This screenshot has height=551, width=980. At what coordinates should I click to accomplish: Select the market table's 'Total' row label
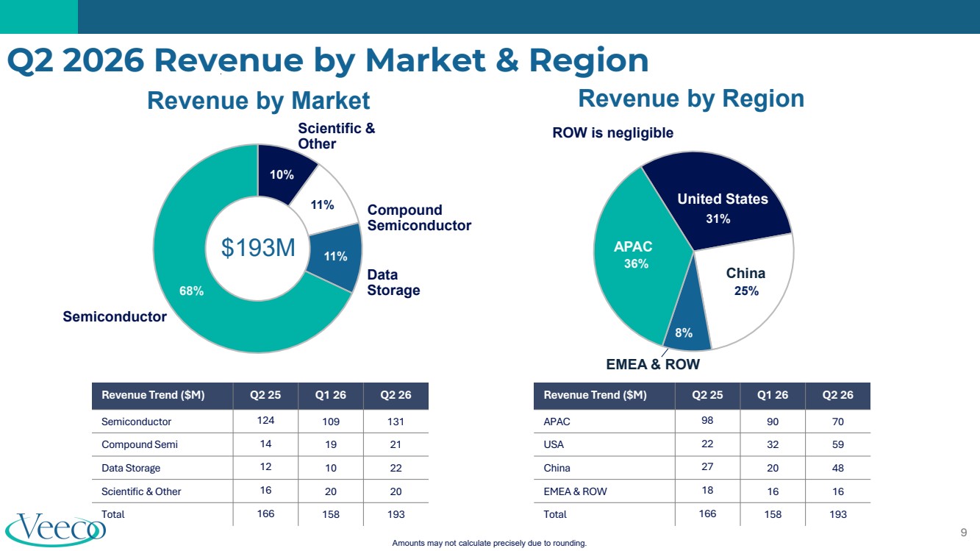click(x=113, y=514)
